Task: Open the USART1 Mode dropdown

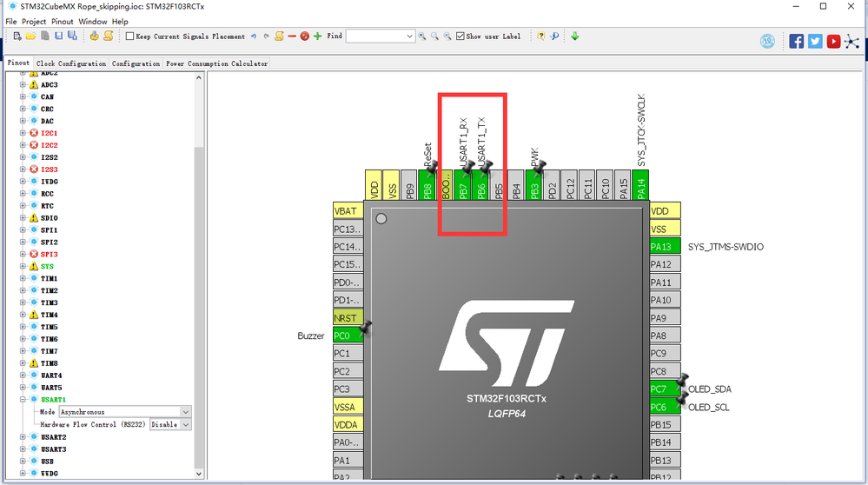Action: point(185,412)
